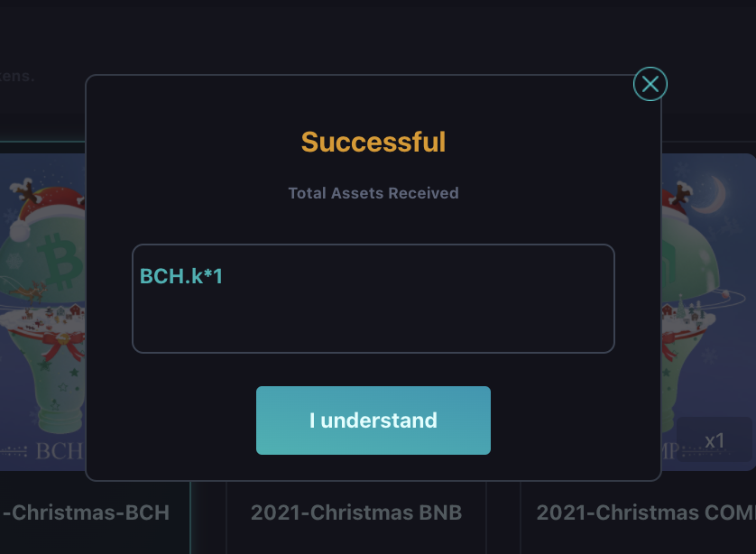The width and height of the screenshot is (756, 554).
Task: Click the BCH caption on NFT image
Action: pos(59,451)
